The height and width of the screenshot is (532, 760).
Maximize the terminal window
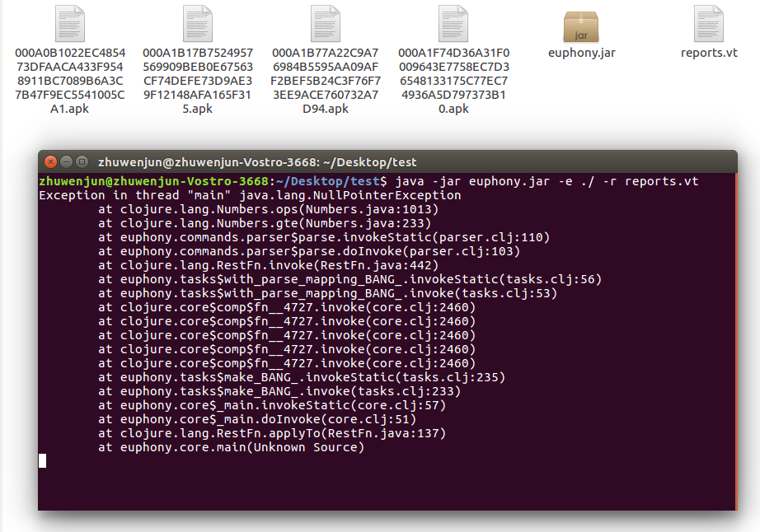(82, 161)
